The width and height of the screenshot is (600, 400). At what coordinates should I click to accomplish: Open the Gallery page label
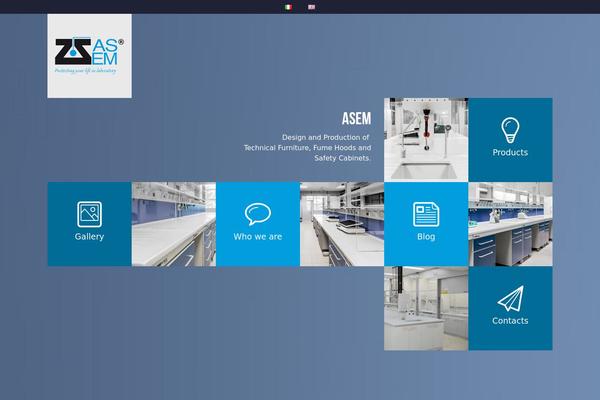[89, 237]
